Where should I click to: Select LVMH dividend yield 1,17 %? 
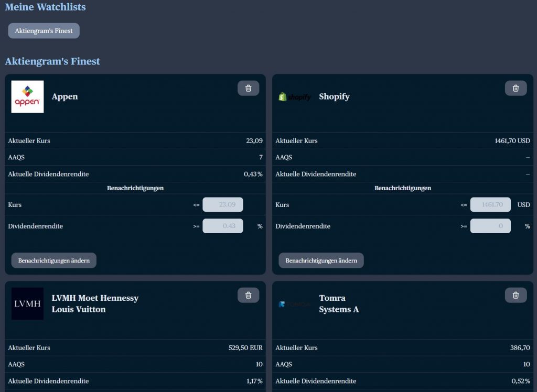coord(254,381)
